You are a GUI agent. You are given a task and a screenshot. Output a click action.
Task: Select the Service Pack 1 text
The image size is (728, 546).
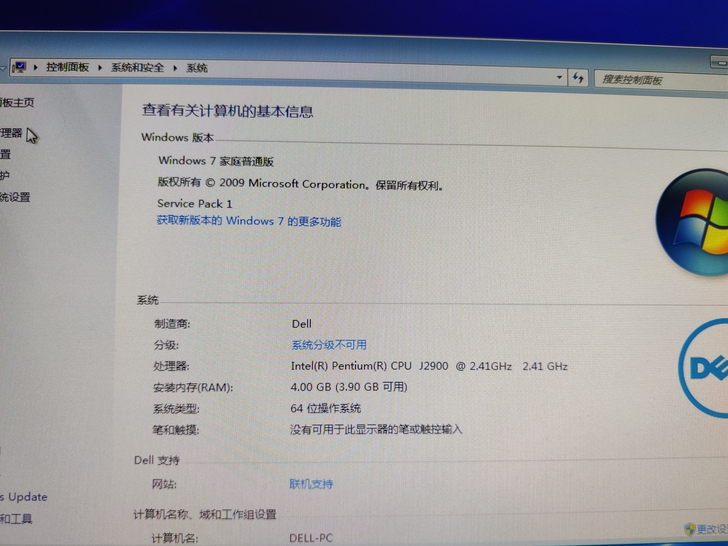[x=195, y=203]
